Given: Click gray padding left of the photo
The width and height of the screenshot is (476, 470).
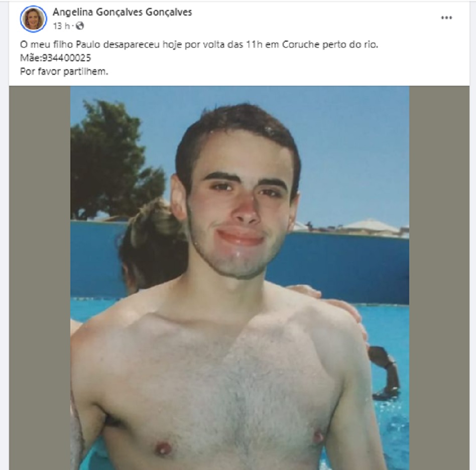Looking at the screenshot, I should pos(40,278).
